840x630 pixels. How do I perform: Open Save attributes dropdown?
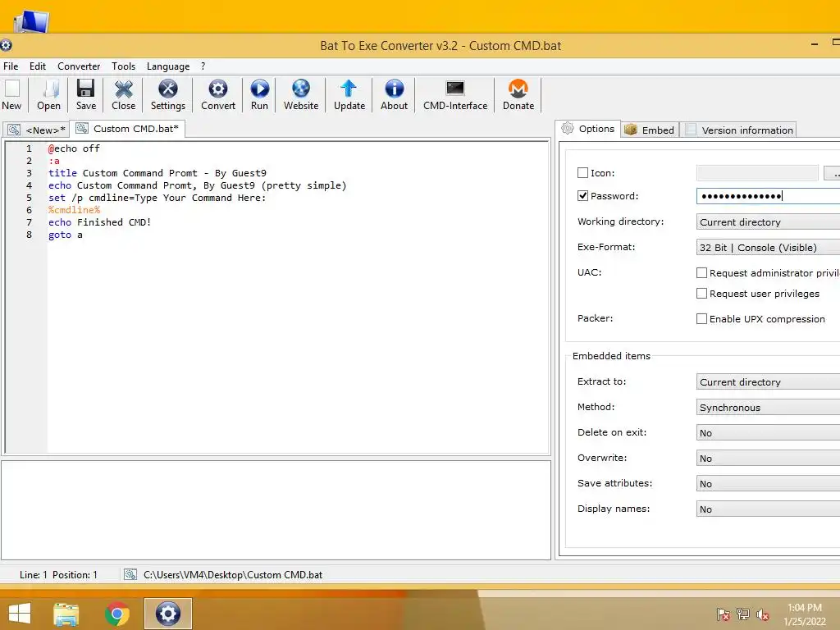coord(768,484)
